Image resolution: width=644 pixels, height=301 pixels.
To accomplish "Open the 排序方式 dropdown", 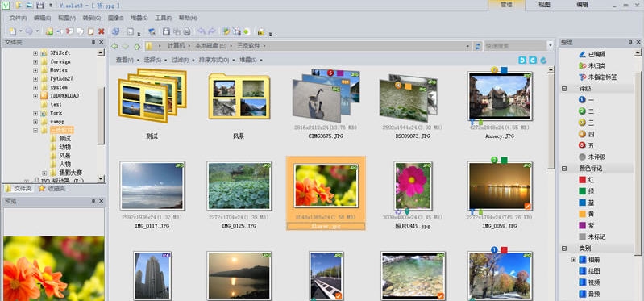I will [x=217, y=60].
